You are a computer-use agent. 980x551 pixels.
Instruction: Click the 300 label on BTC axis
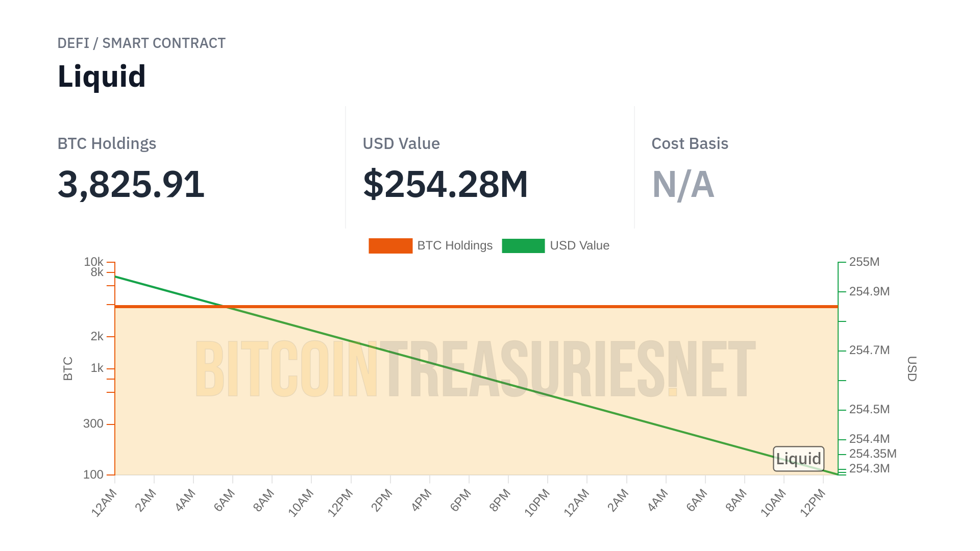tap(93, 424)
